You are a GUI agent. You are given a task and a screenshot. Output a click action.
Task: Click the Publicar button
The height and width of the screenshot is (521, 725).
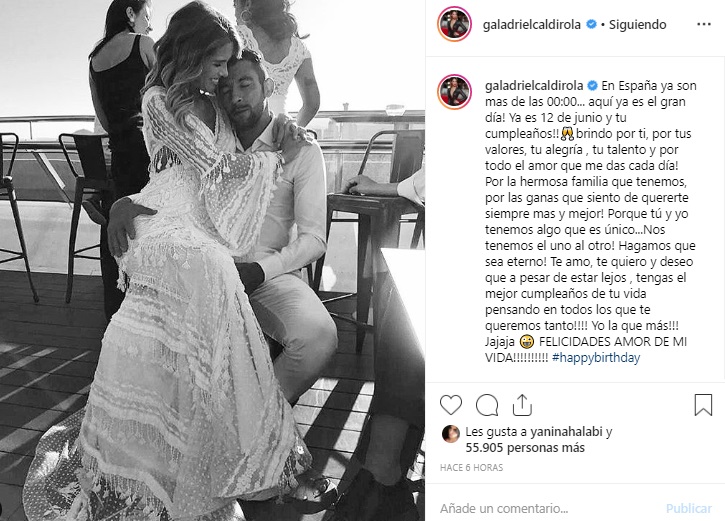[688, 509]
